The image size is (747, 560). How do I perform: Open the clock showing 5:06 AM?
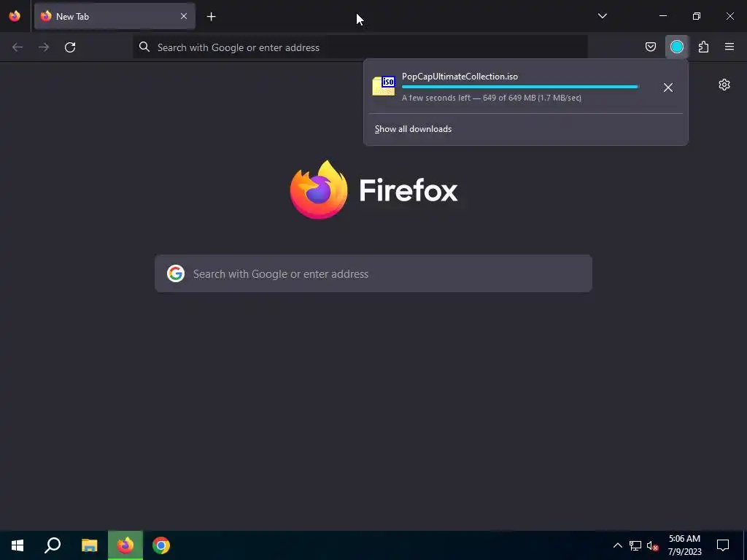684,545
